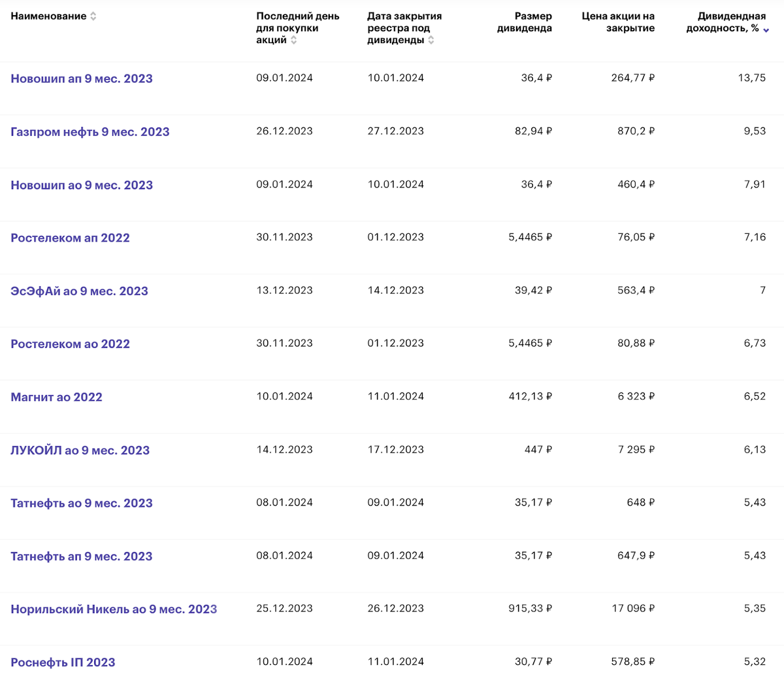Screen dimensions: 784x695
Task: Select share price 563,4 ₽
Action: tap(636, 290)
